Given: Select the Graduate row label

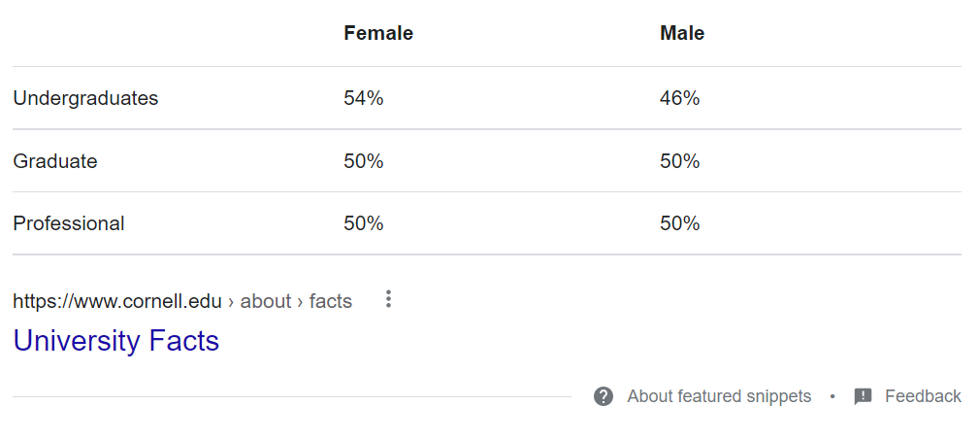Looking at the screenshot, I should click(55, 161).
